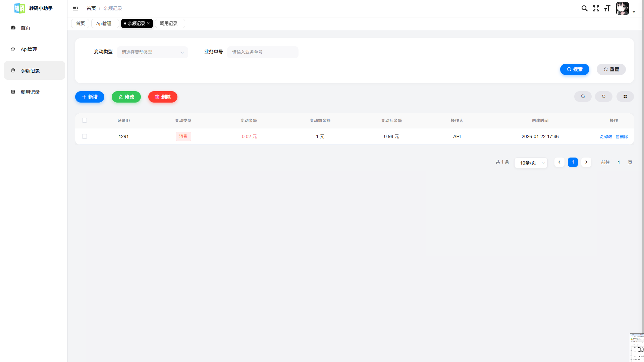Collapse the sidebar with hamburger icon
The height and width of the screenshot is (362, 644).
tap(75, 8)
